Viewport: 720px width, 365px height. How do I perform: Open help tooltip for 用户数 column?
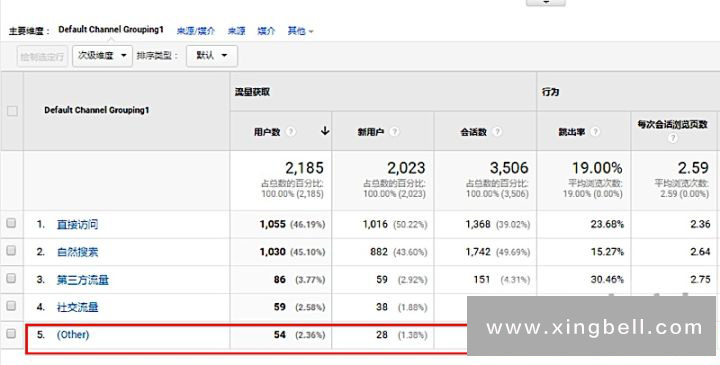tap(290, 132)
